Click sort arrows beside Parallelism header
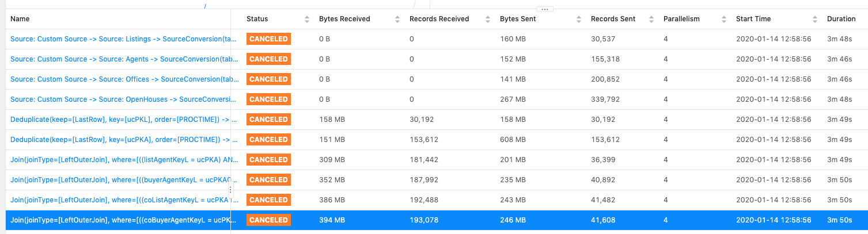 tap(724, 19)
